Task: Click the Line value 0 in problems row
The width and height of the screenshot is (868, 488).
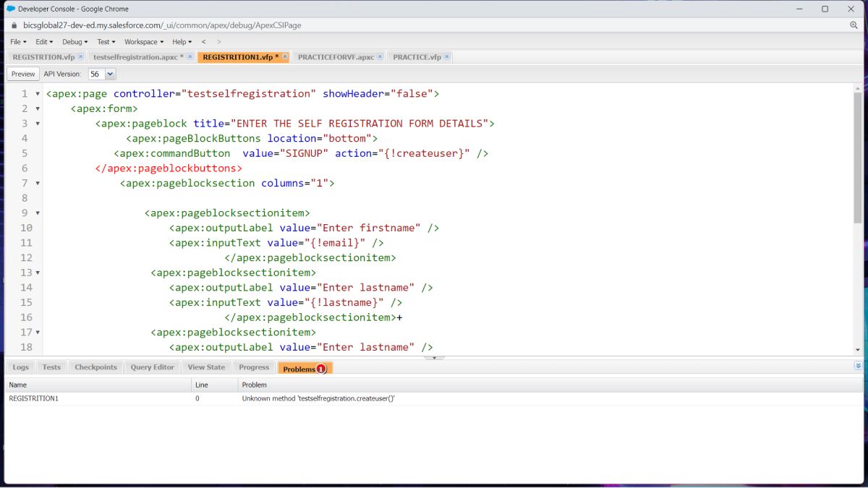Action: click(197, 398)
